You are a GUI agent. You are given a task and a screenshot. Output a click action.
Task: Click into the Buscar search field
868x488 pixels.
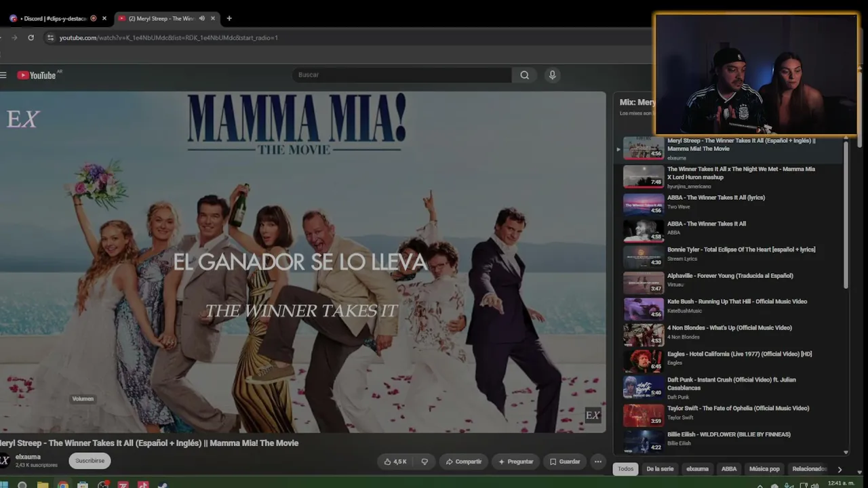[403, 75]
